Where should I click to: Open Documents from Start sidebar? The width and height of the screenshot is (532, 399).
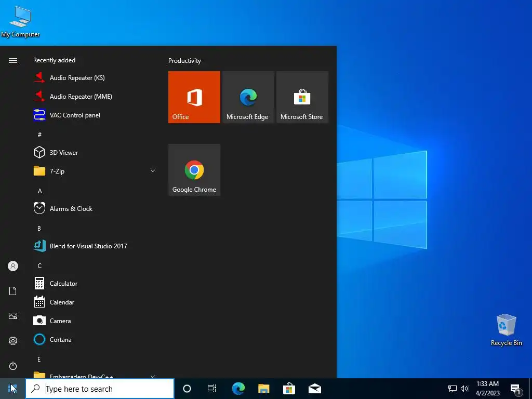click(13, 291)
